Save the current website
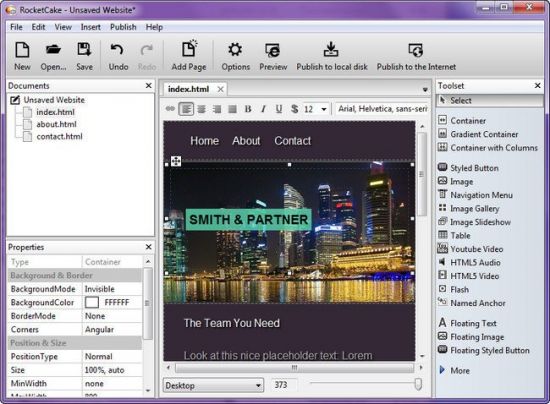550x404 pixels. 85,56
